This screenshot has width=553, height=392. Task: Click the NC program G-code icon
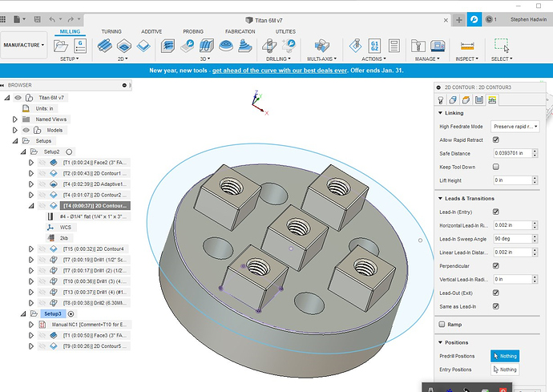[80, 46]
